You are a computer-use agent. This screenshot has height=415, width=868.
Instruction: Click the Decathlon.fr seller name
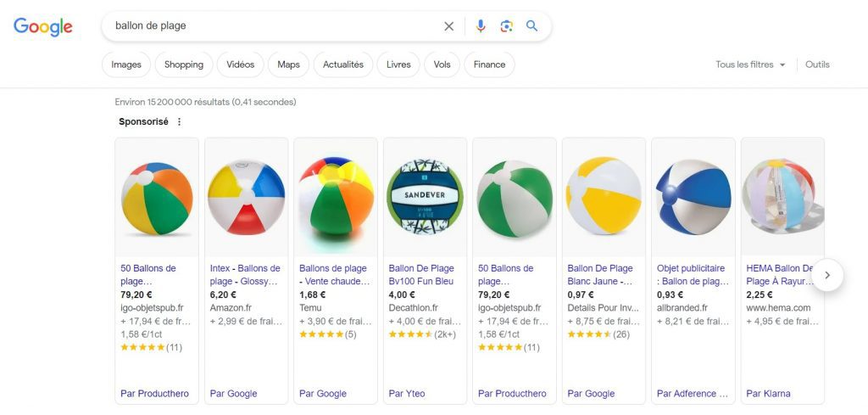[x=414, y=308]
